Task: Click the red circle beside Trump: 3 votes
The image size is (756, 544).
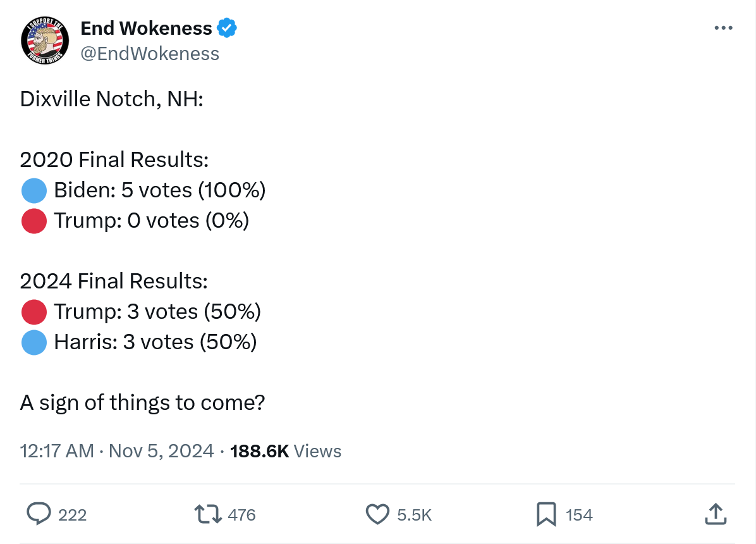Action: click(34, 312)
